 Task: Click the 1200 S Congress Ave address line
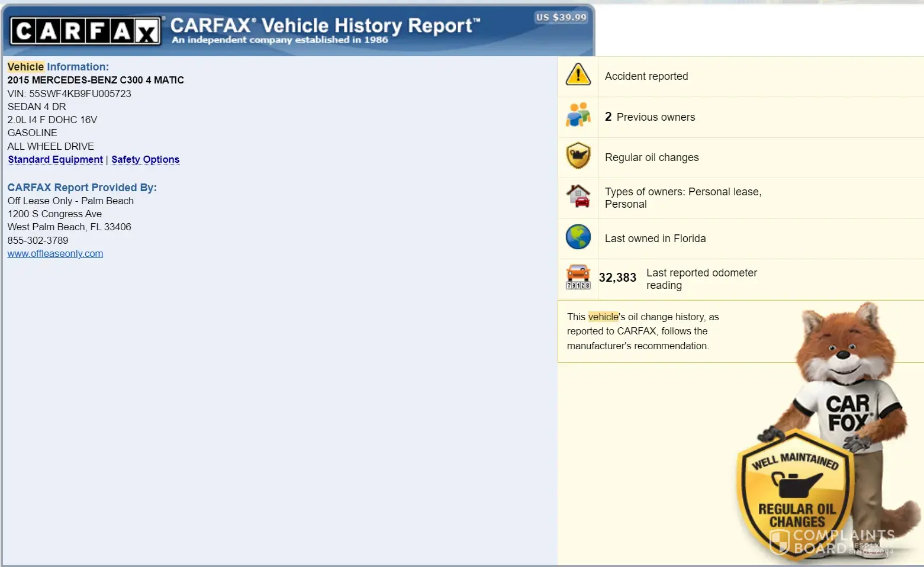coord(54,214)
